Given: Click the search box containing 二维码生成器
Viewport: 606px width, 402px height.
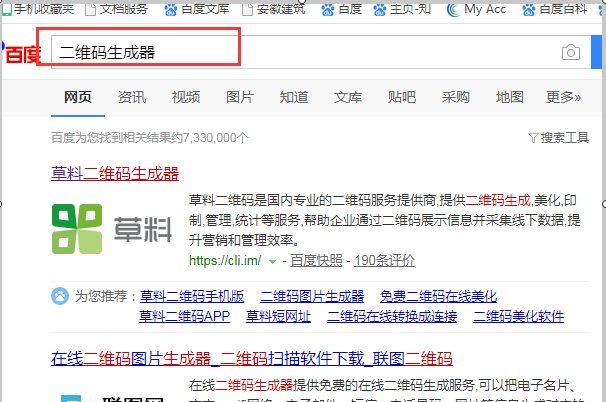Looking at the screenshot, I should (321, 52).
